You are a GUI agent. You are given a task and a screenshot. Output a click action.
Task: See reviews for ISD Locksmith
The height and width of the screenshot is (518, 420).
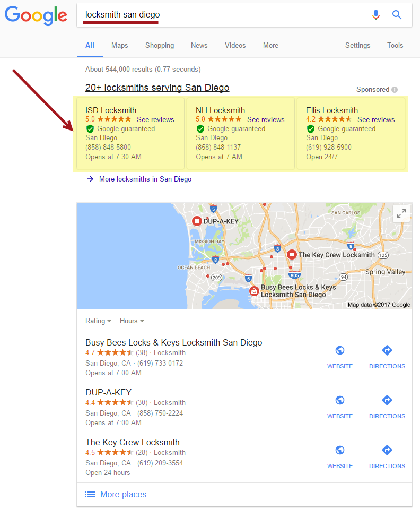pos(155,120)
